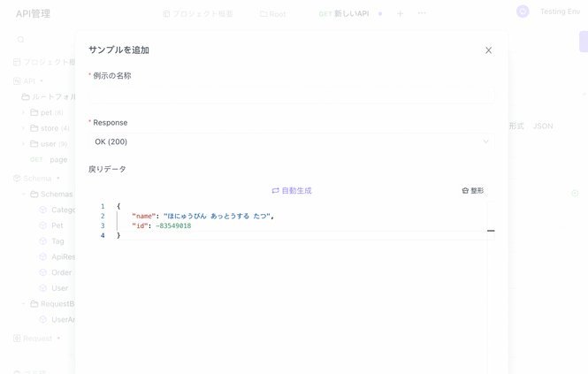Click the 自動生成 refresh arrows icon

pos(275,191)
